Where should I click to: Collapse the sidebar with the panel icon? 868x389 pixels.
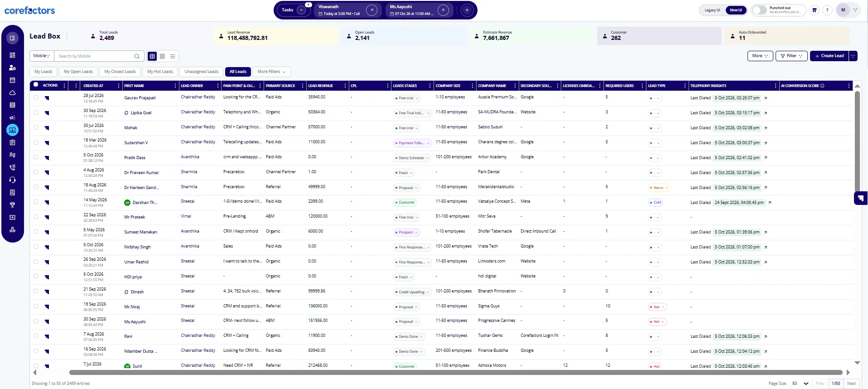(x=12, y=38)
